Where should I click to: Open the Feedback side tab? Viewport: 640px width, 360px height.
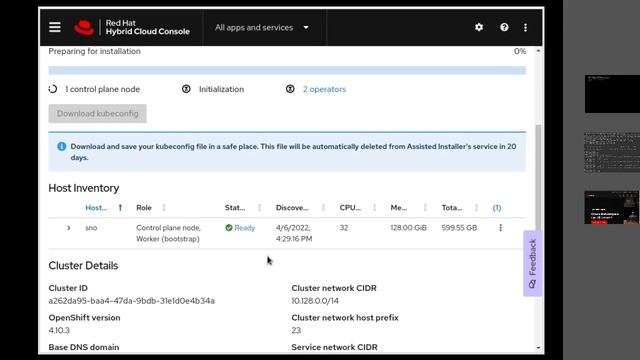click(532, 263)
